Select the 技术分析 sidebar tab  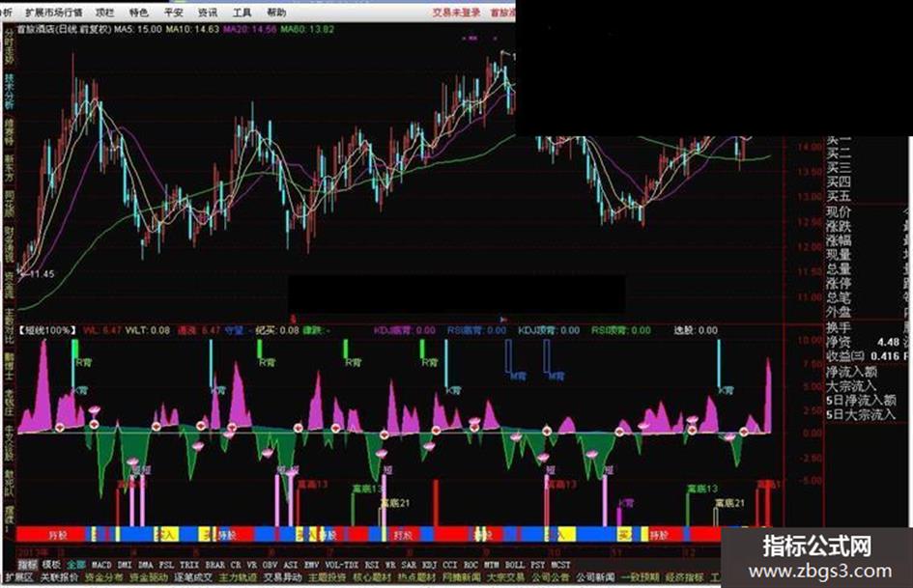pyautogui.click(x=9, y=92)
